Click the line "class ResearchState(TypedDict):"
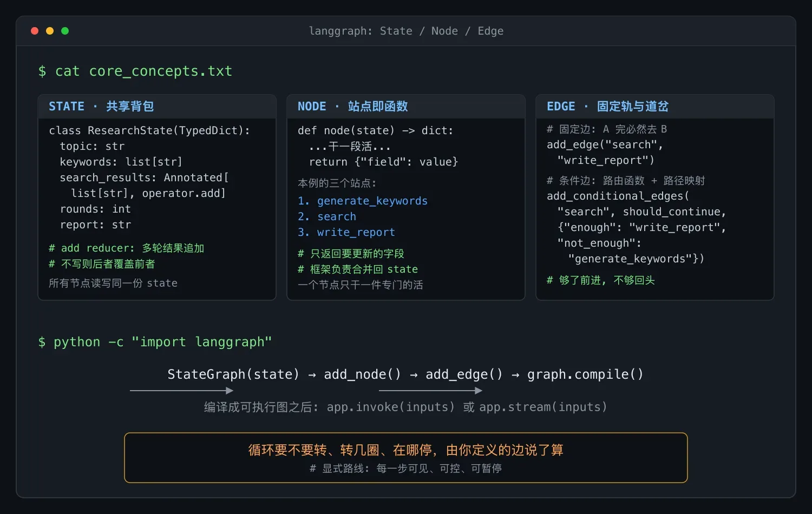 click(x=149, y=130)
